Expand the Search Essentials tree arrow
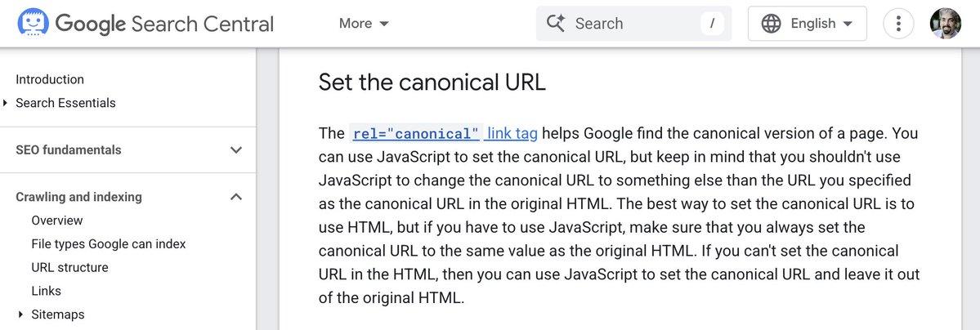Image resolution: width=980 pixels, height=330 pixels. tap(6, 103)
